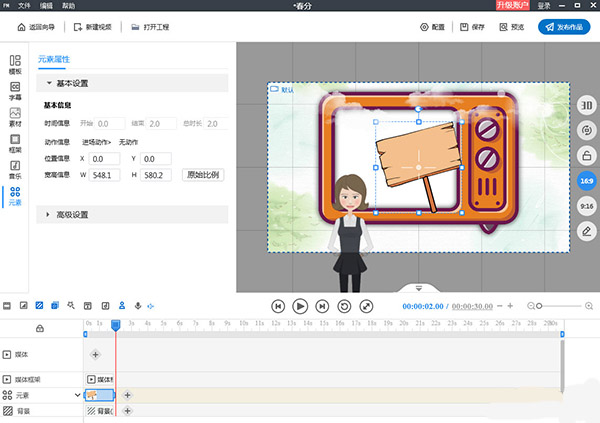The height and width of the screenshot is (423, 600).
Task: Select the signboard clip in 元素 track
Action: click(99, 395)
